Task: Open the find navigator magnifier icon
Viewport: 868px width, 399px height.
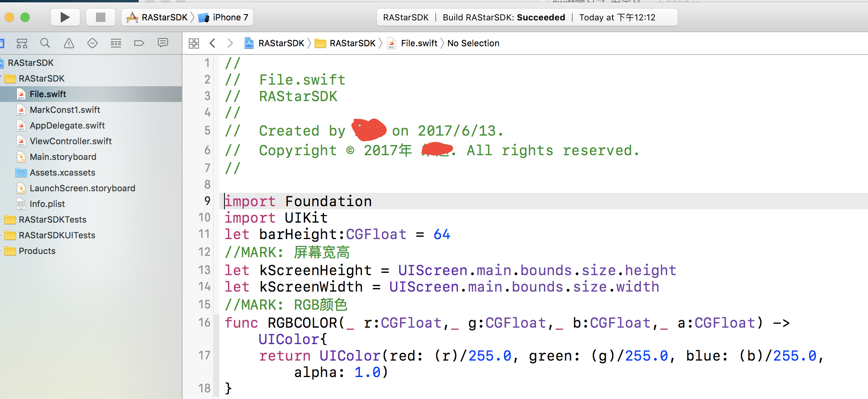Action: pos(45,43)
